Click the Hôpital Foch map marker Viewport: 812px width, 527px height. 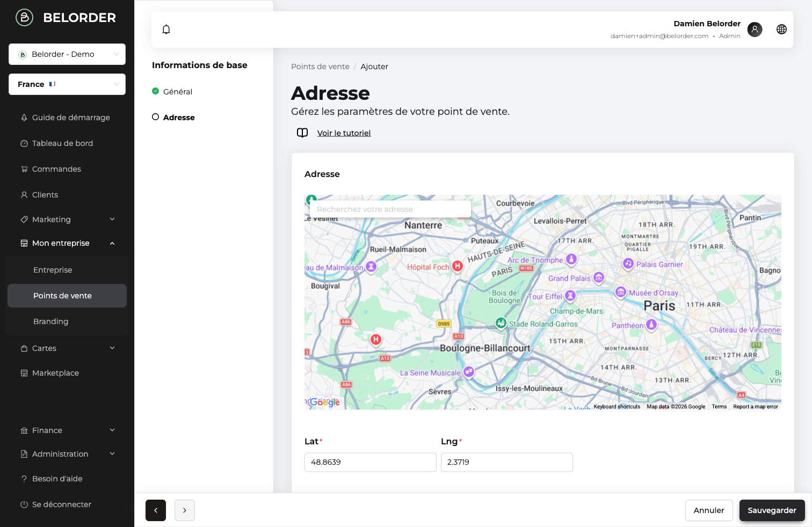click(457, 266)
